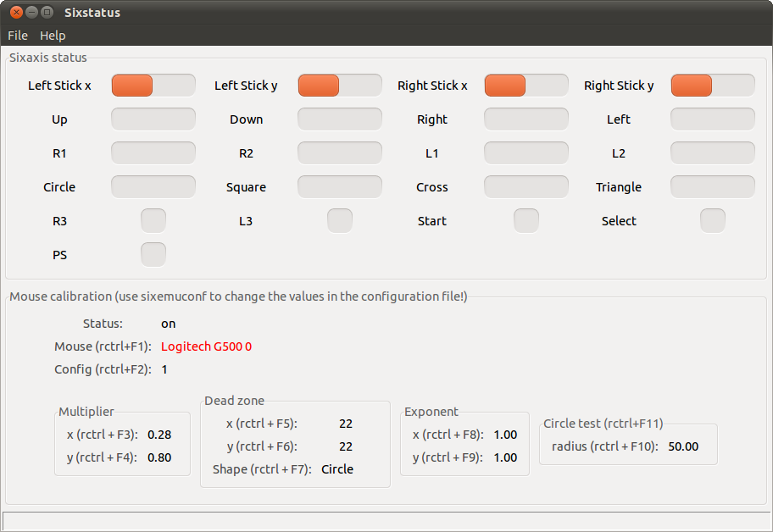Click the Dead zone x value 22

click(x=346, y=424)
